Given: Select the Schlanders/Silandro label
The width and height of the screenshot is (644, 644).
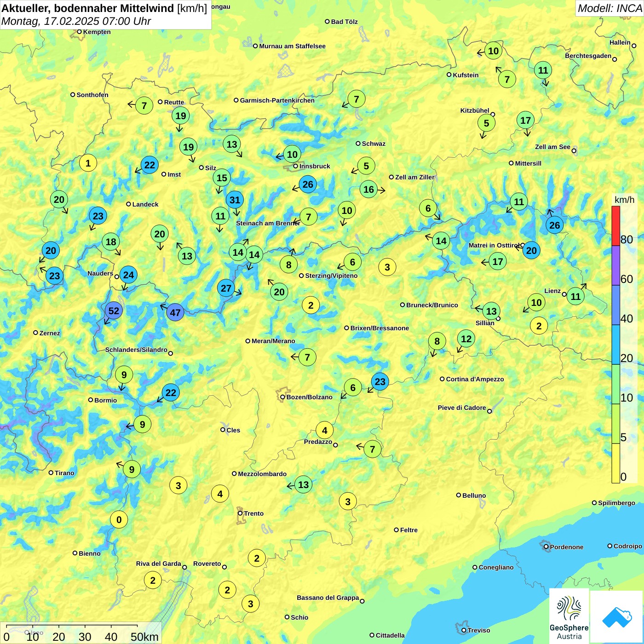Looking at the screenshot, I should [136, 350].
